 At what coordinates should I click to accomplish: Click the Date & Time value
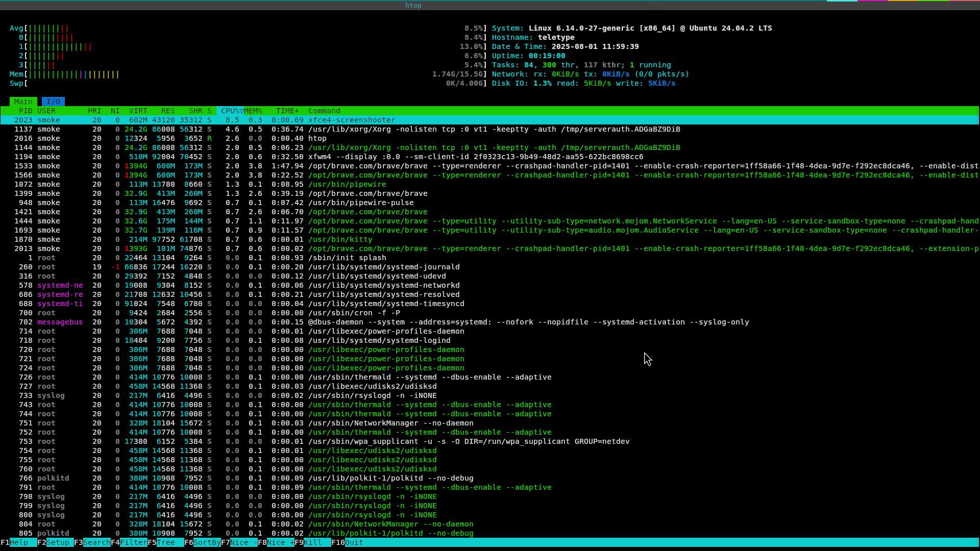(x=595, y=46)
